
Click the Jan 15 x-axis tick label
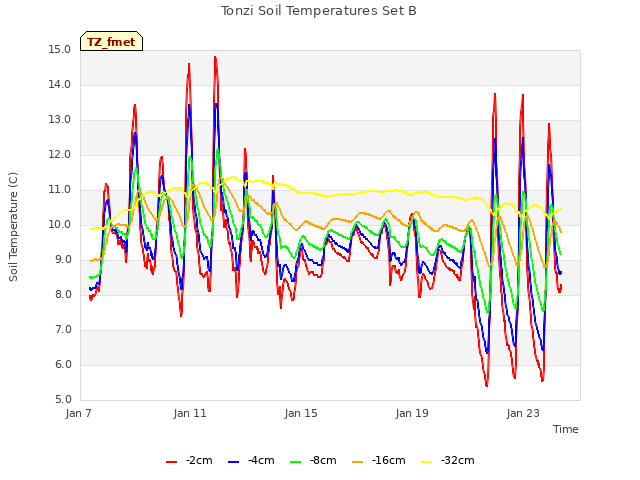(x=301, y=413)
